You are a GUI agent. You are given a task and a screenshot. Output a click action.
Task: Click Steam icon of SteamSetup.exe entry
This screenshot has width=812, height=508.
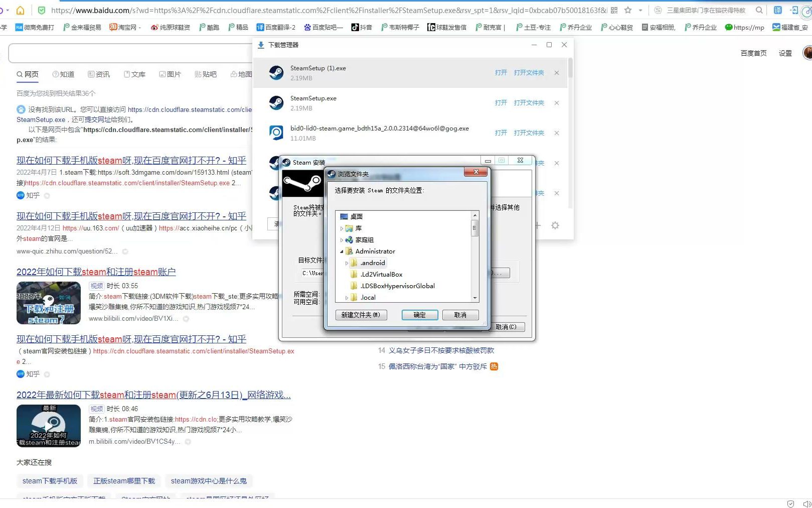276,103
